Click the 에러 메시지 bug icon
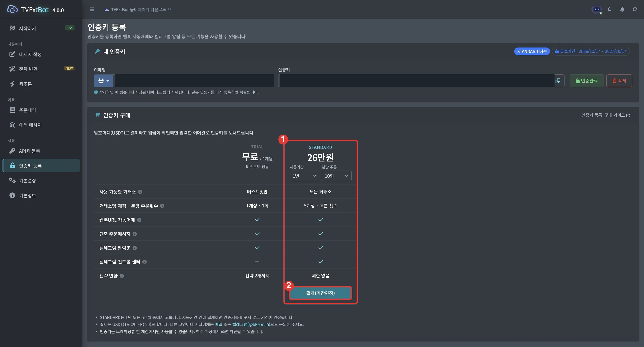Viewport: 644px width, 347px height. 12,125
